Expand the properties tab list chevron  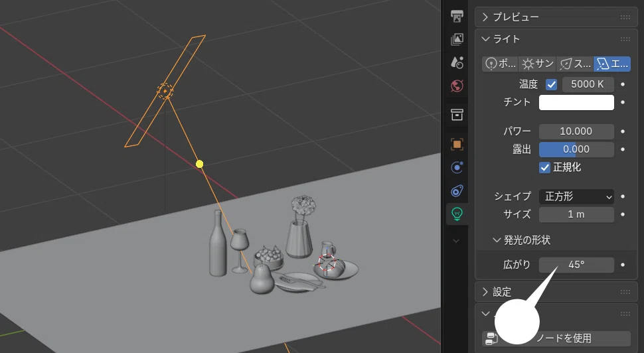pos(456,241)
